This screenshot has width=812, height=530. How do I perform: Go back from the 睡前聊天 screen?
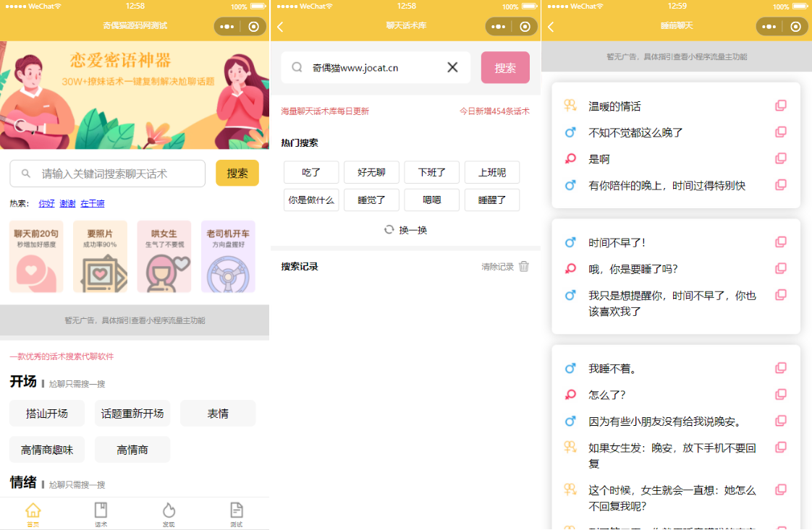point(551,27)
